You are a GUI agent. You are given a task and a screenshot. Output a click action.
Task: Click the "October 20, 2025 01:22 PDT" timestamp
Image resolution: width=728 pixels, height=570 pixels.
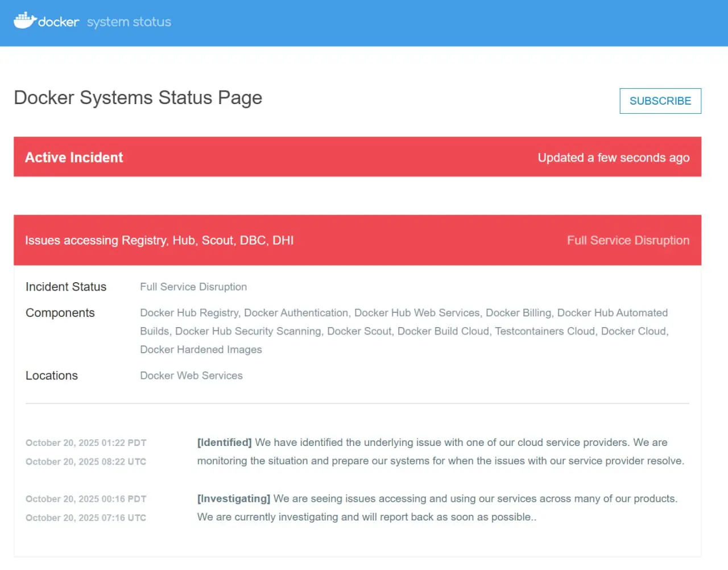(86, 443)
